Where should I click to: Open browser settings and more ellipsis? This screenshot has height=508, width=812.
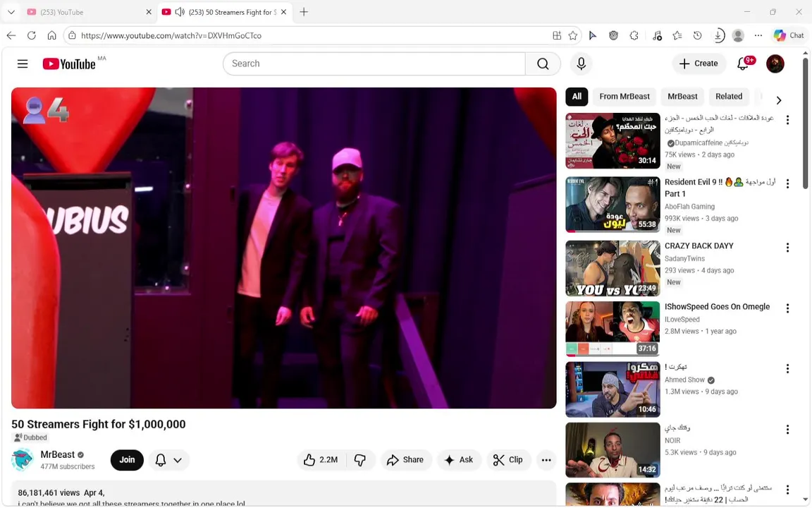758,35
